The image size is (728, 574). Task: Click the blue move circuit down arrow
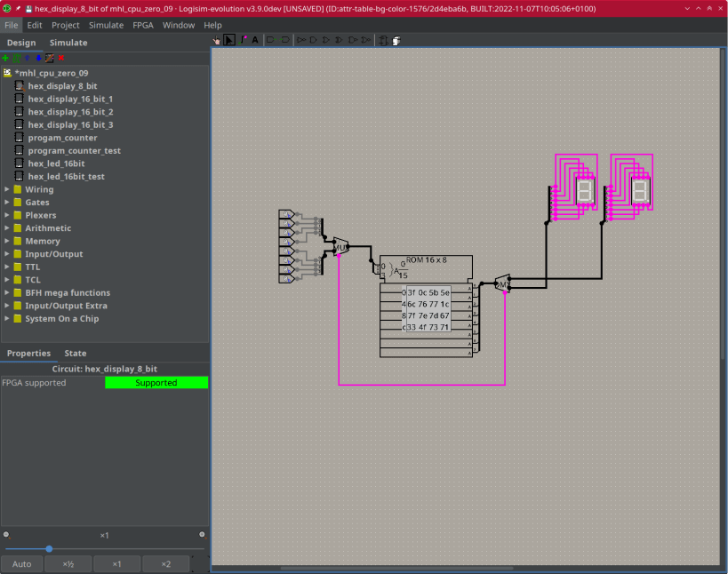click(38, 58)
